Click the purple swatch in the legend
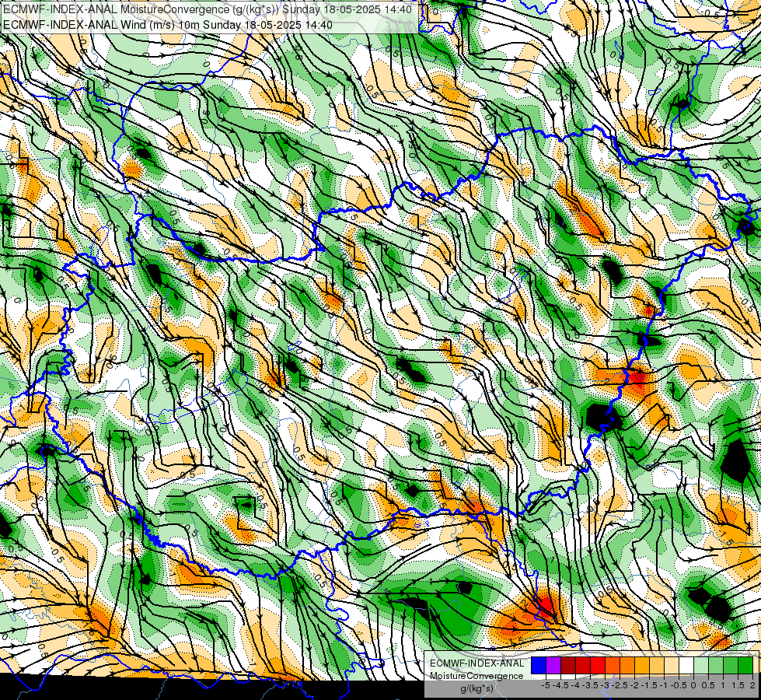Screen dimensions: 761x700 click(553, 665)
